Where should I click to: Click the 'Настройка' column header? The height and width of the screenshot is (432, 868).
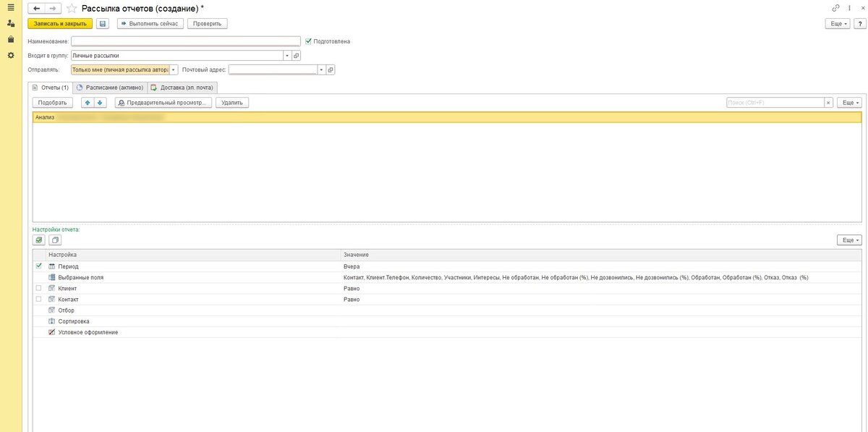193,255
